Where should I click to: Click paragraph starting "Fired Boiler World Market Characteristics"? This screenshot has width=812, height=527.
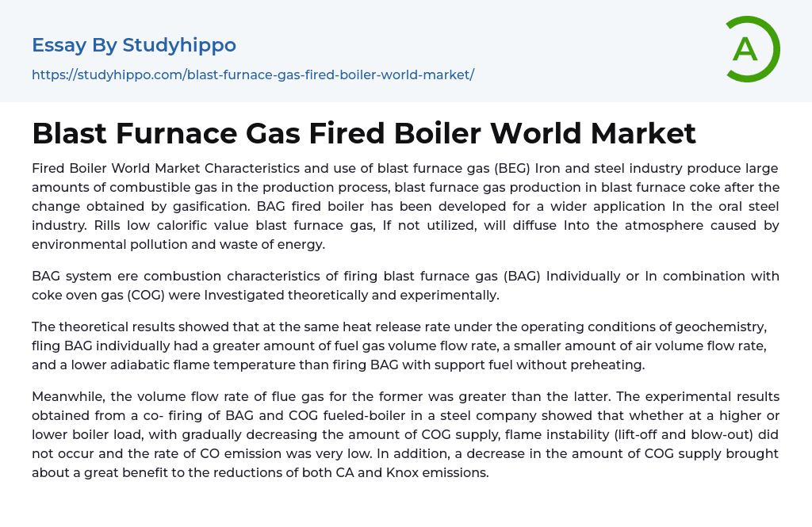pyautogui.click(x=405, y=206)
